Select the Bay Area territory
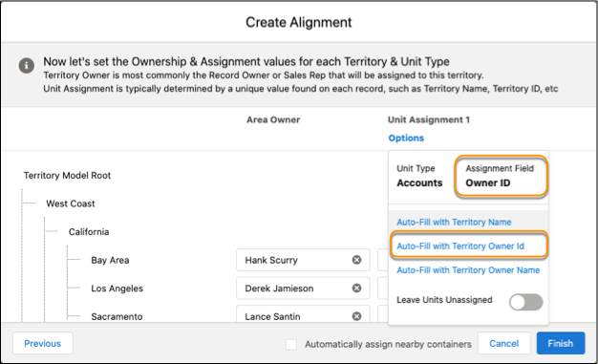Image resolution: width=598 pixels, height=364 pixels. pos(110,260)
